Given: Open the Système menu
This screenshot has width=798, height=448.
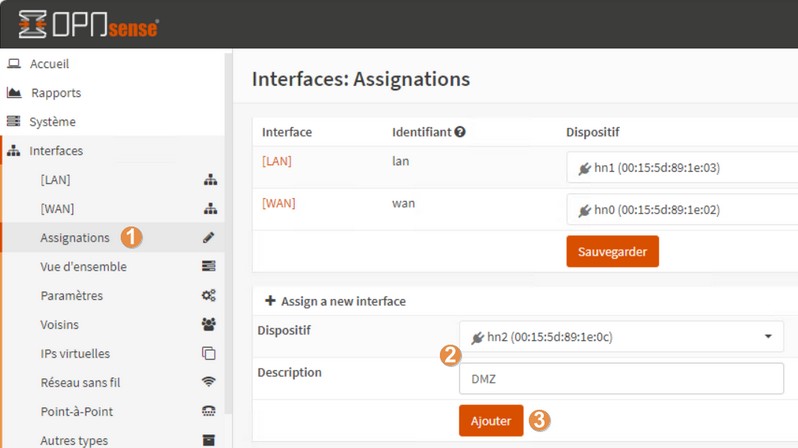Looking at the screenshot, I should (x=52, y=122).
